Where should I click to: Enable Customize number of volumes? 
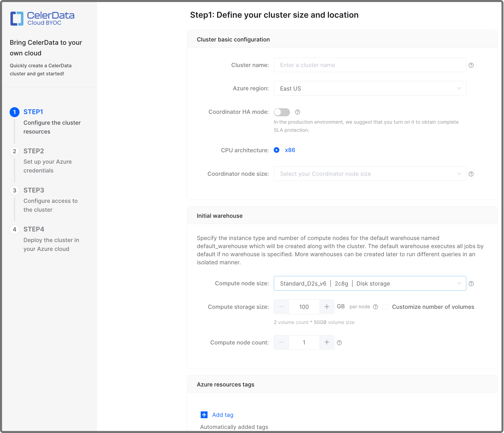[x=385, y=307]
